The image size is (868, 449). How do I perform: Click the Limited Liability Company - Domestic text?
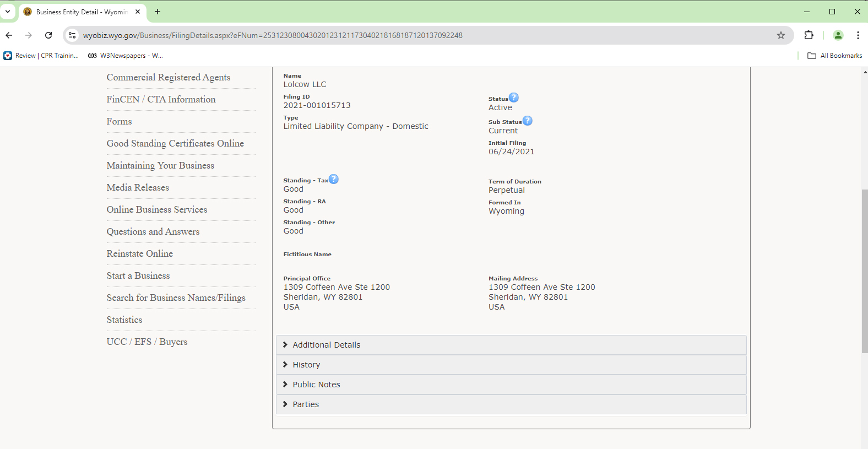click(356, 126)
